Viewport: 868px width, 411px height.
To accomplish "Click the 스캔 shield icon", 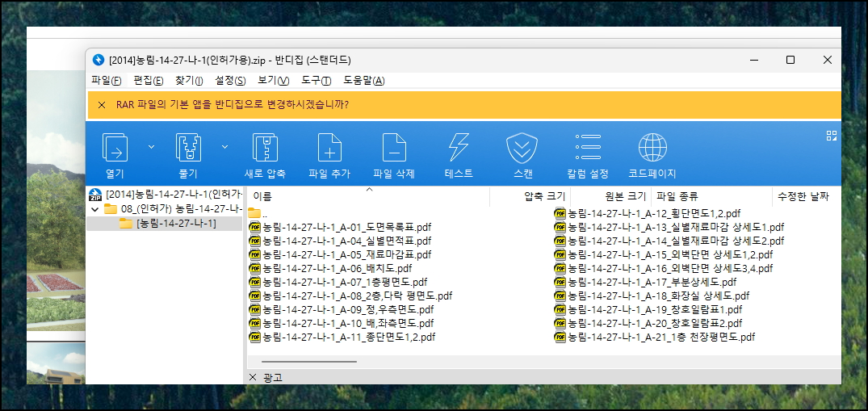I will coord(522,148).
